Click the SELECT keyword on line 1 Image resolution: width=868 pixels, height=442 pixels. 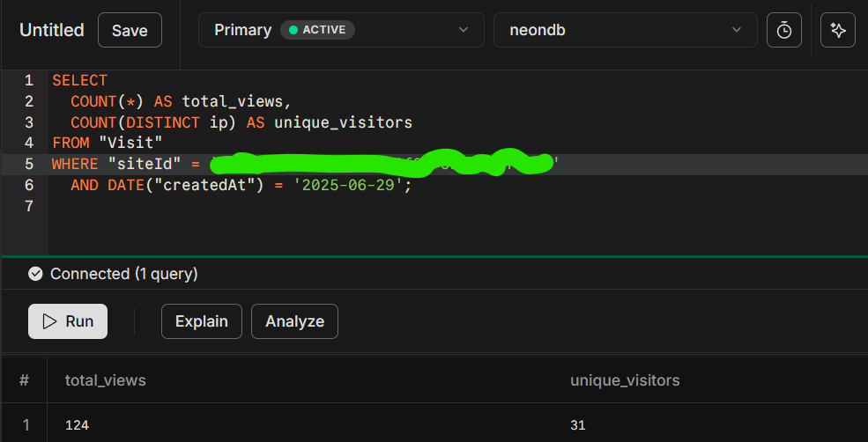(79, 80)
